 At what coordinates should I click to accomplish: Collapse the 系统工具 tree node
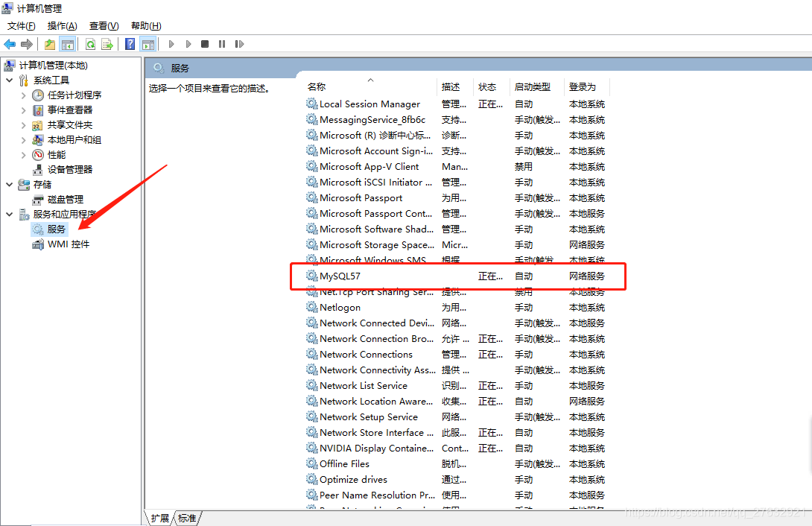point(8,80)
